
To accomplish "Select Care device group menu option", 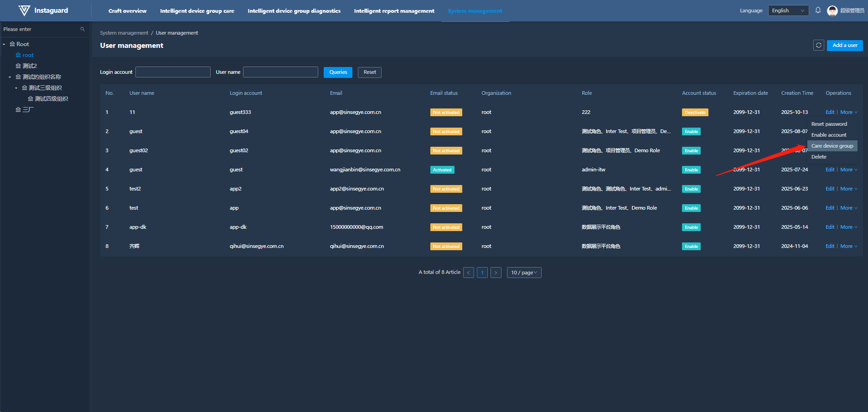I will pos(832,146).
